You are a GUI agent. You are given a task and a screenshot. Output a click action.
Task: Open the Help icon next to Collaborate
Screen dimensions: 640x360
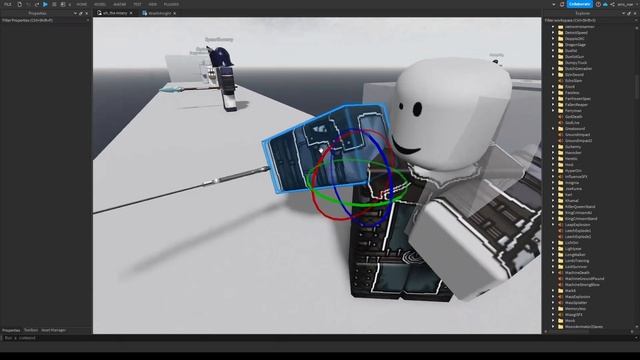[x=598, y=4]
